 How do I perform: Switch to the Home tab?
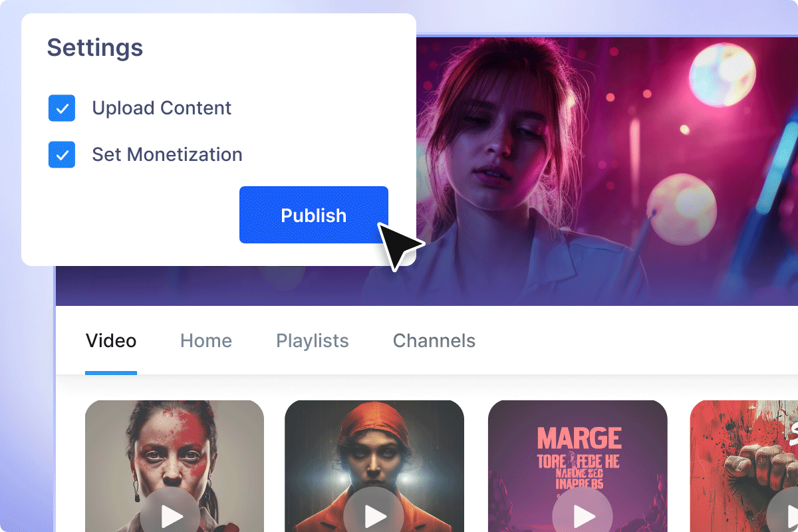pyautogui.click(x=206, y=341)
